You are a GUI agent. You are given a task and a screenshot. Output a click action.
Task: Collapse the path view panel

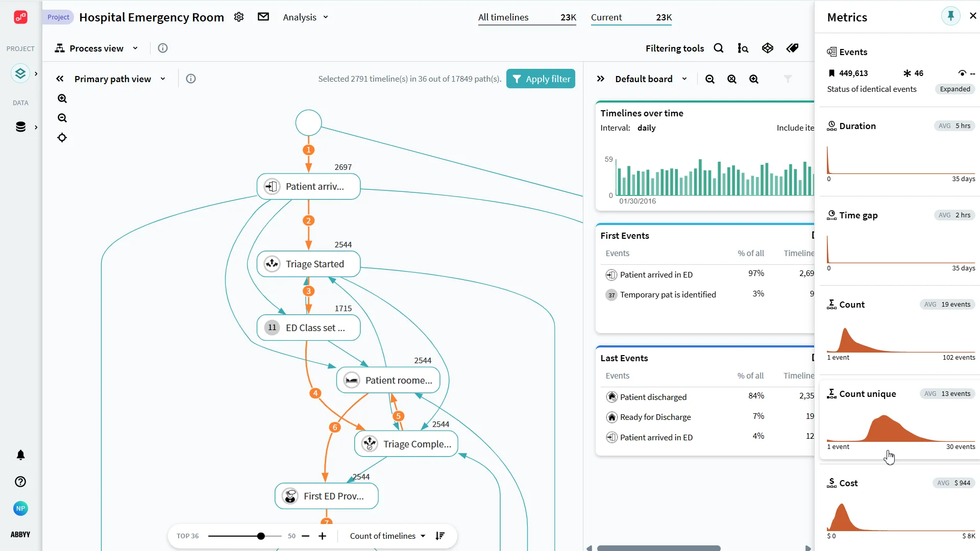60,79
